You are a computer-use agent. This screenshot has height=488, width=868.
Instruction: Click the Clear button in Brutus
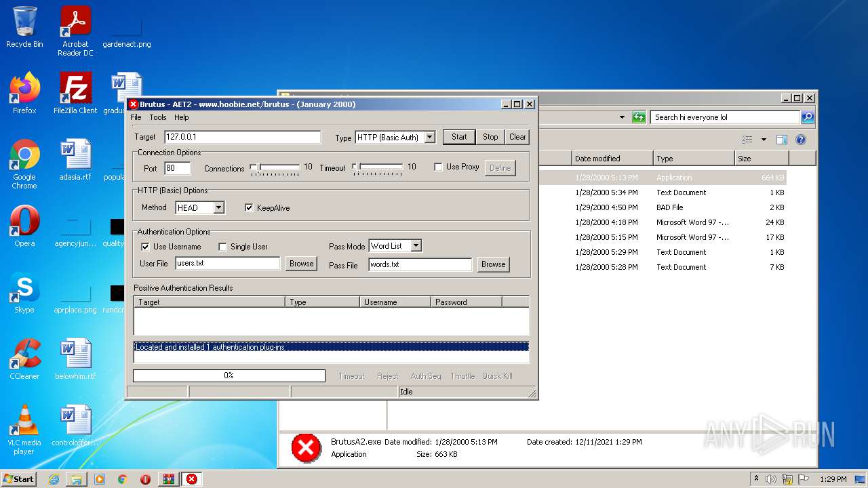point(517,137)
